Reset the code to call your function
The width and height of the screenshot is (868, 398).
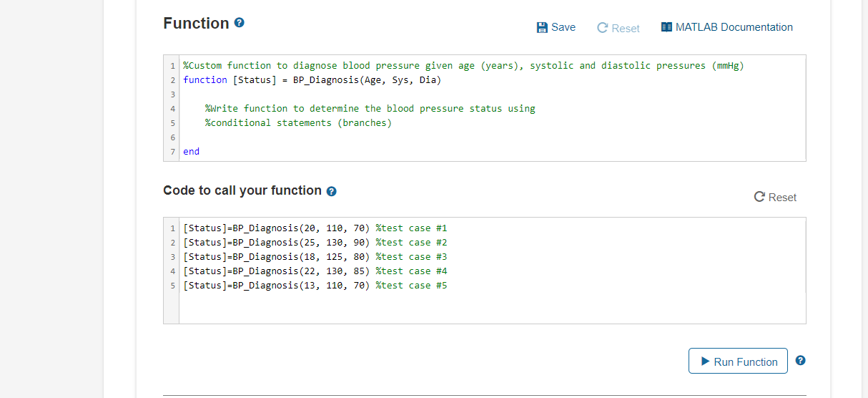(x=775, y=197)
